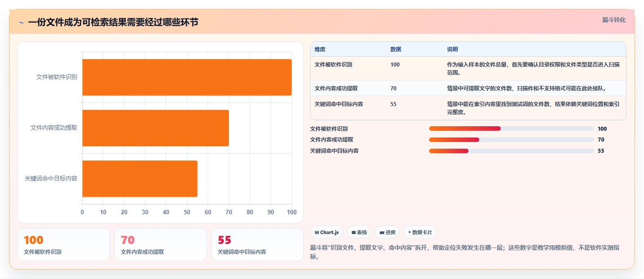The height and width of the screenshot is (279, 644).
Task: Click the description starting 情景中能在索引内容里找到测试词
Action: (534, 108)
